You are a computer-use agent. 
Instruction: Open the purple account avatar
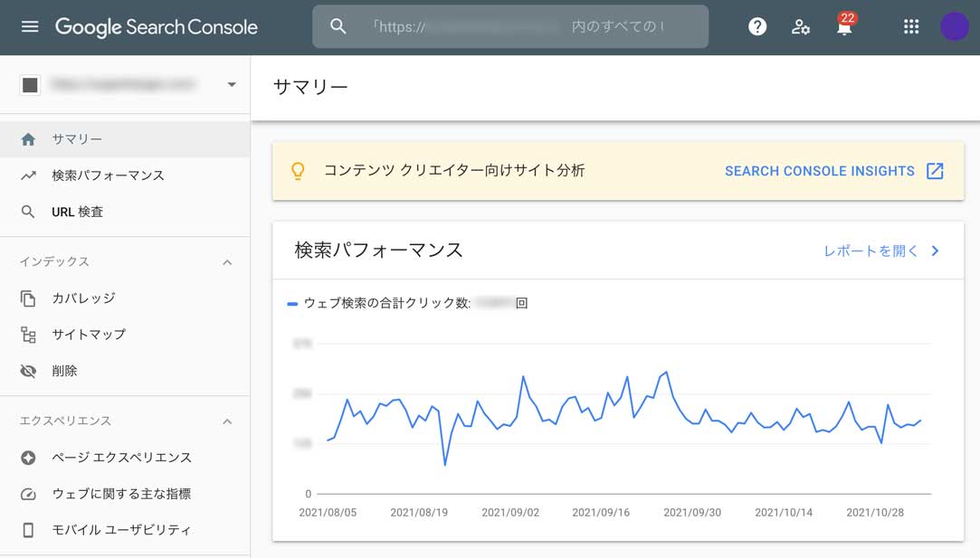[x=955, y=27]
